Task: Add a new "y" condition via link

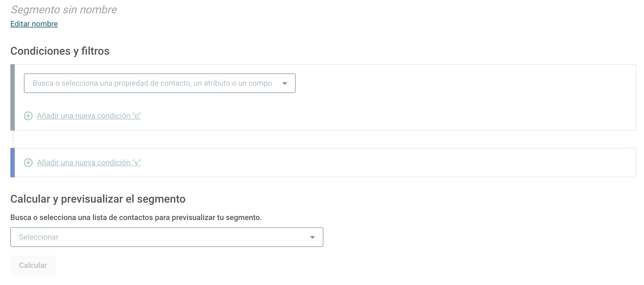Action: tap(89, 163)
